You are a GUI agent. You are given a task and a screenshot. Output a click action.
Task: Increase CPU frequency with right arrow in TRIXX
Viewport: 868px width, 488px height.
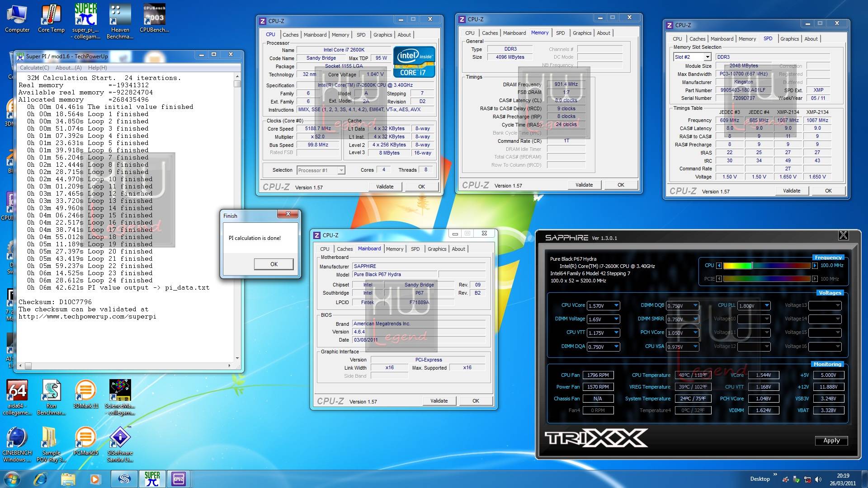[x=815, y=266]
